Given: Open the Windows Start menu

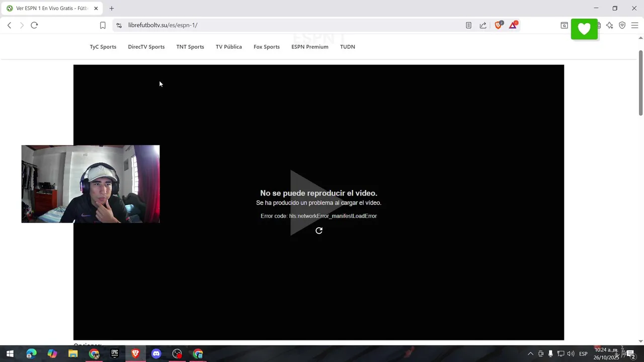Looking at the screenshot, I should tap(10, 354).
